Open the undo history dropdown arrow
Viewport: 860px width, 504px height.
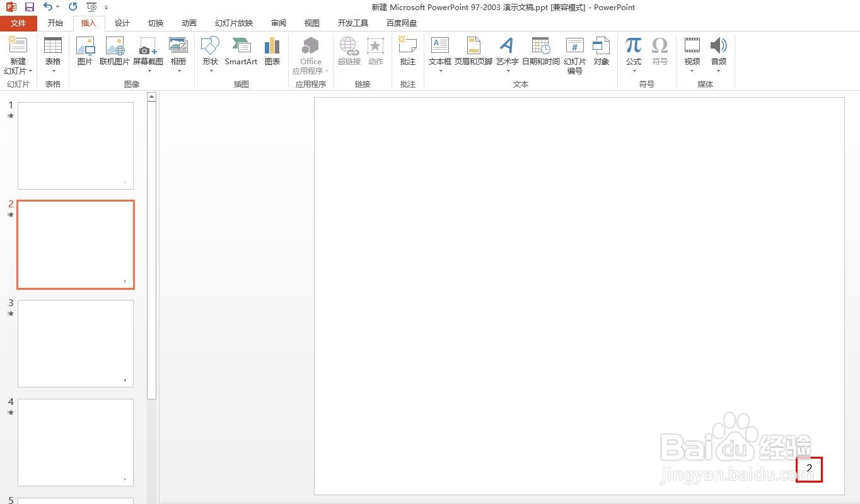coord(57,7)
